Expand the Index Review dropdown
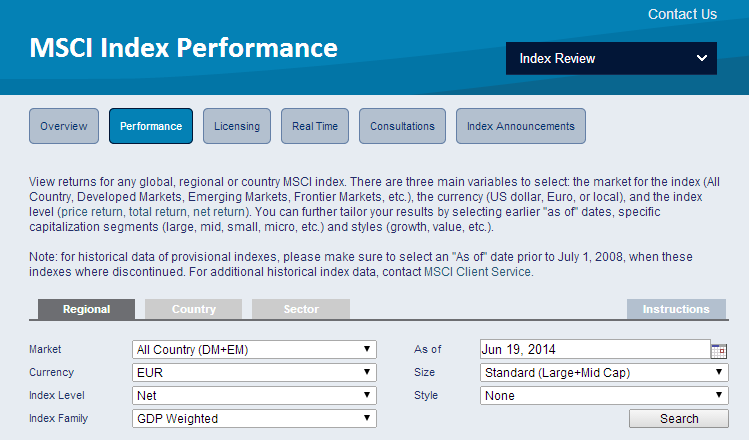Screen dimensions: 749x440 [611, 58]
